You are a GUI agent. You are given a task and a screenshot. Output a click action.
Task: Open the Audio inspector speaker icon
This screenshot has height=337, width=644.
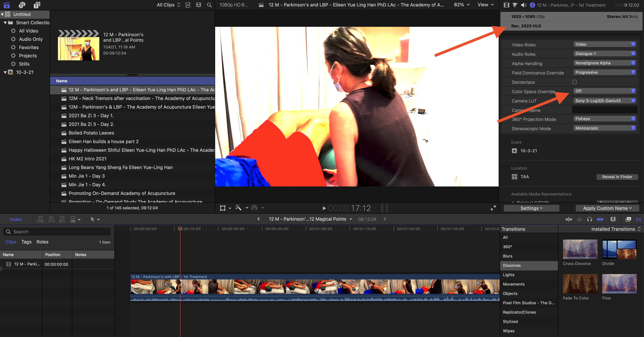(523, 5)
